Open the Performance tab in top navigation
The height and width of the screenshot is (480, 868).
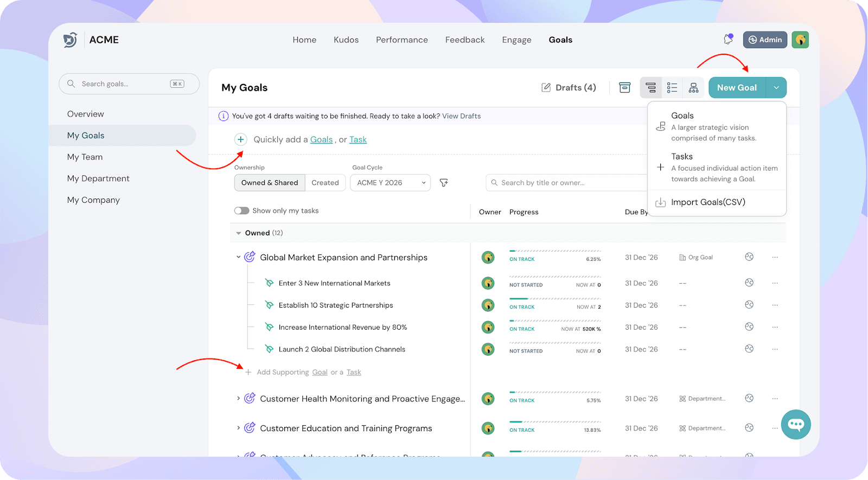tap(401, 40)
